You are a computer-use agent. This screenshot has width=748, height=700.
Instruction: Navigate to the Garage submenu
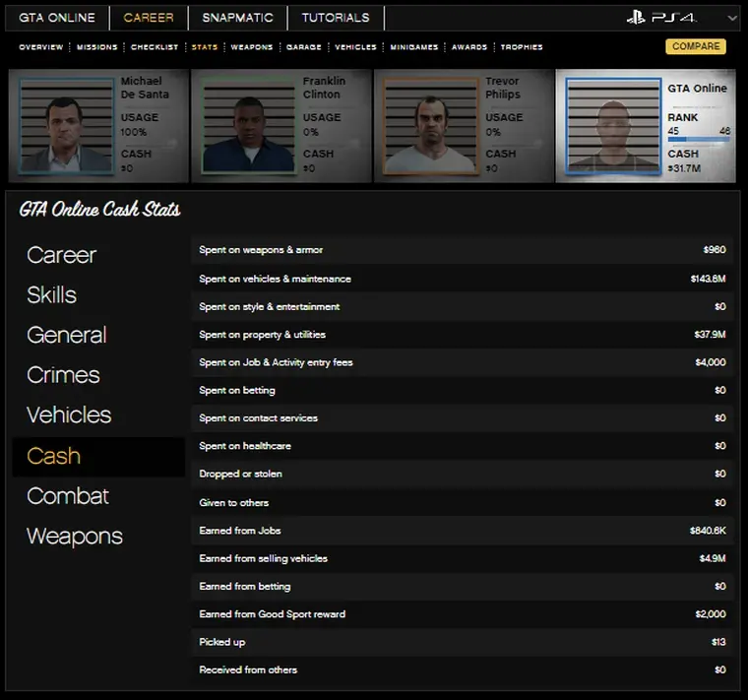coord(304,47)
